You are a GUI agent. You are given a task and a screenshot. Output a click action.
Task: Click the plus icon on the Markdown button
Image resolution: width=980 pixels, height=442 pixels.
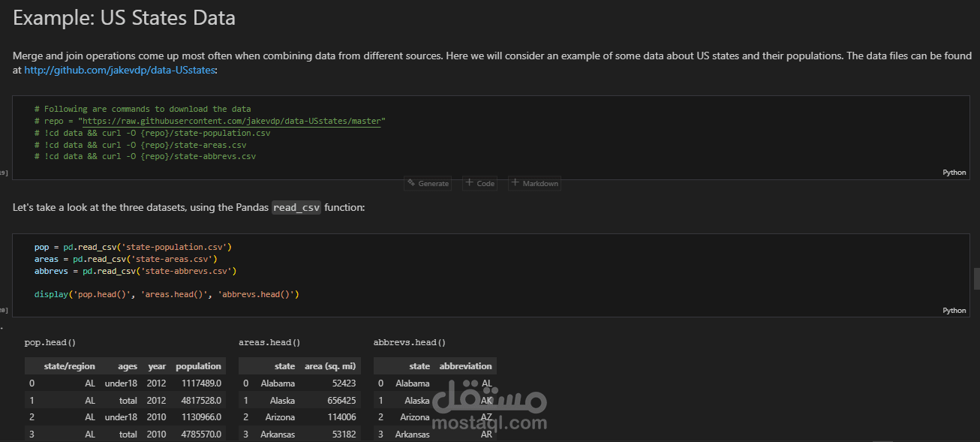click(x=516, y=182)
